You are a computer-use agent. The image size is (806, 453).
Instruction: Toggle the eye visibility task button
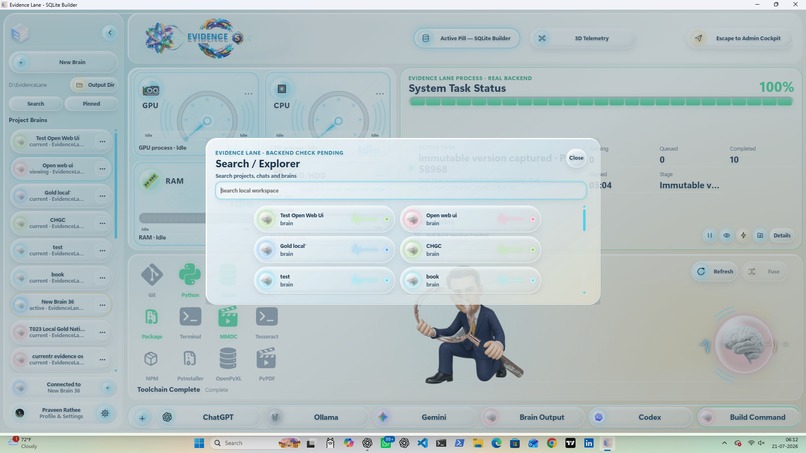(x=726, y=235)
